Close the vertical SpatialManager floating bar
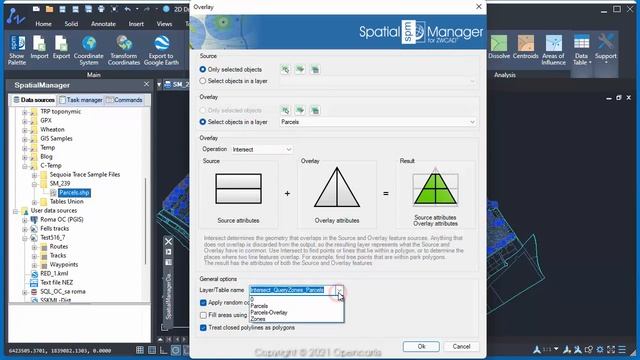Screen dimensions: 640x360 click(168, 242)
